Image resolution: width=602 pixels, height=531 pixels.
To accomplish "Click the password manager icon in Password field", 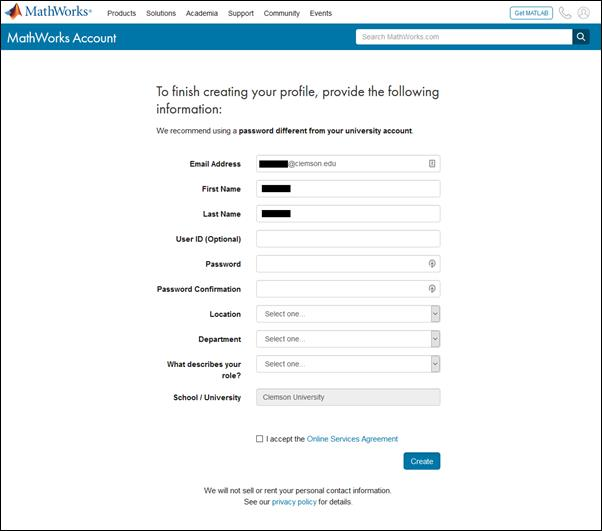I will click(x=432, y=264).
